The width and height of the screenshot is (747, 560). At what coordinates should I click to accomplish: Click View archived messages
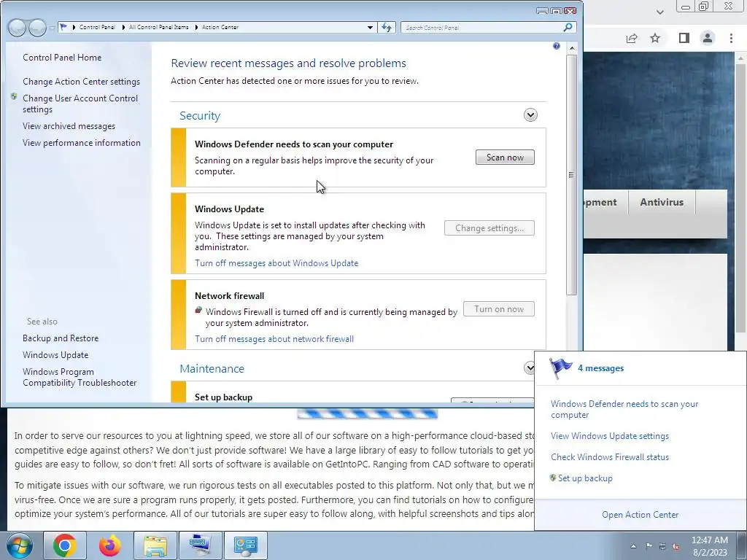pos(69,126)
